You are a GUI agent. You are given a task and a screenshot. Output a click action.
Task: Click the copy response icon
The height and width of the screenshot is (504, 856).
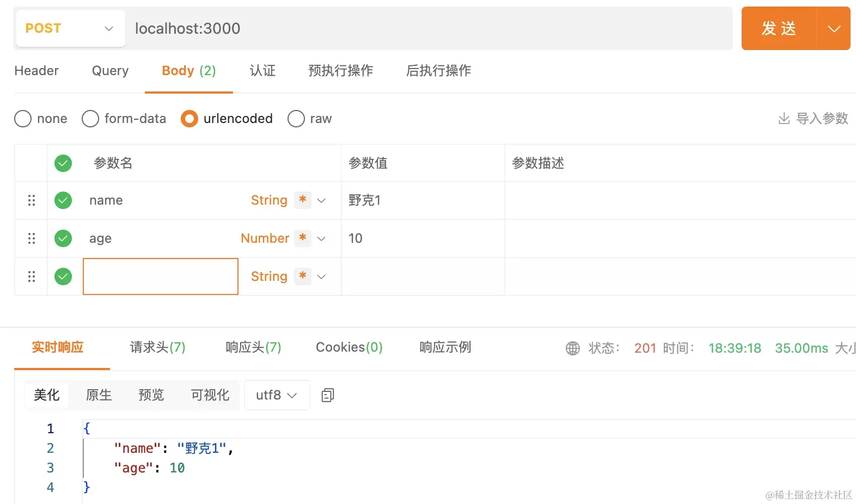point(328,395)
